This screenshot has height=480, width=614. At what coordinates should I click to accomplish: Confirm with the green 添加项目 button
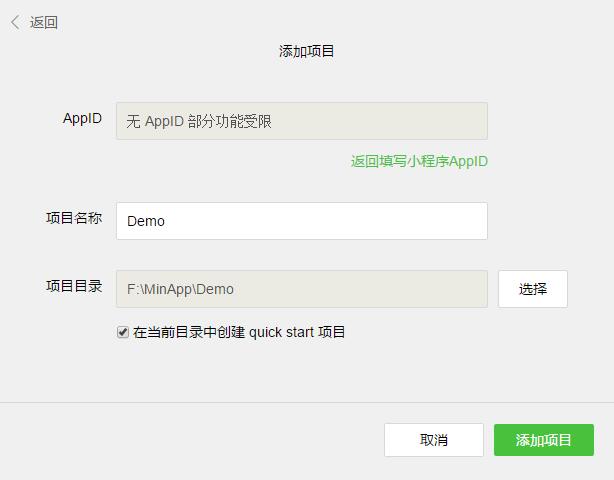tap(544, 440)
